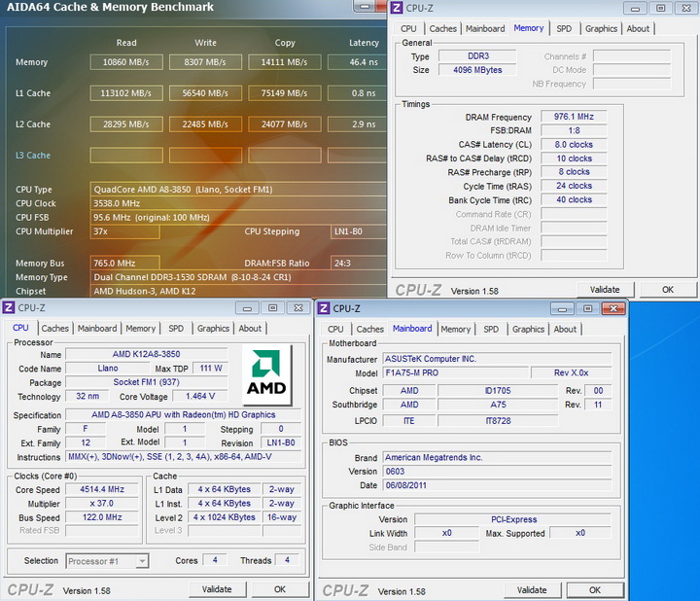Select the SPD tab in the CPU window
Image resolution: width=700 pixels, height=601 pixels.
point(175,328)
